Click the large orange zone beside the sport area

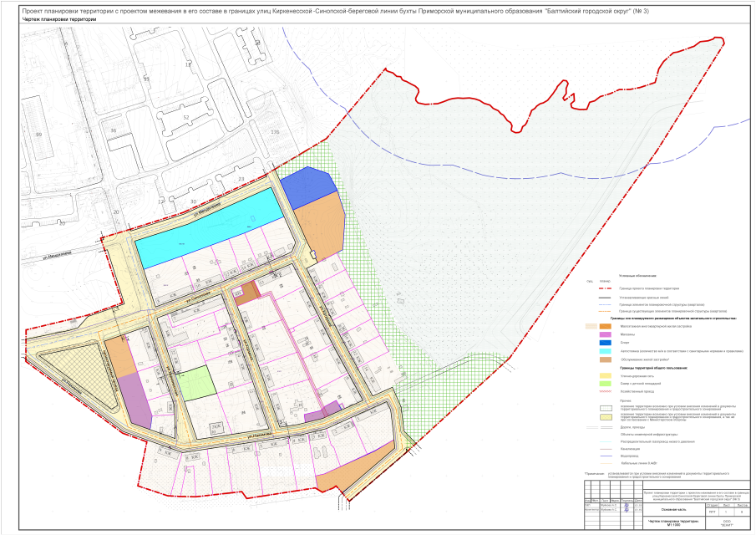point(319,226)
